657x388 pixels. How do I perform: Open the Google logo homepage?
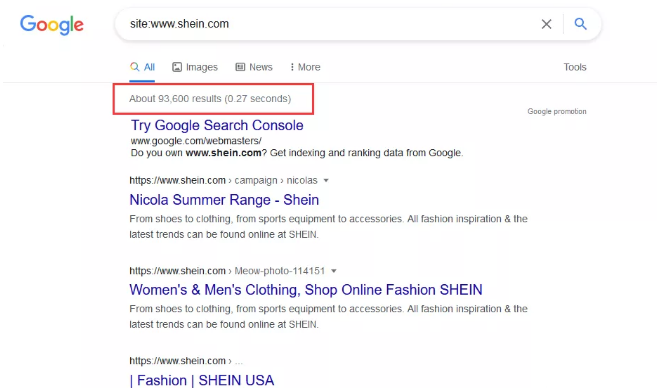tap(52, 25)
